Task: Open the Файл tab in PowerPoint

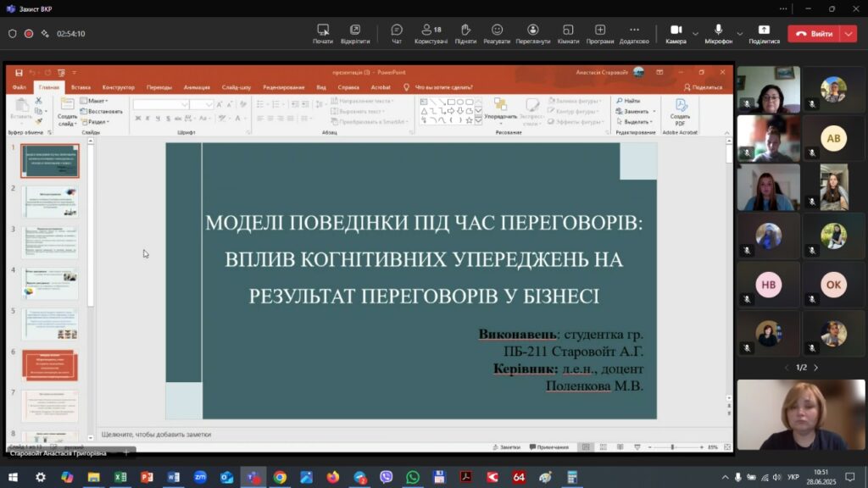Action: 19,87
